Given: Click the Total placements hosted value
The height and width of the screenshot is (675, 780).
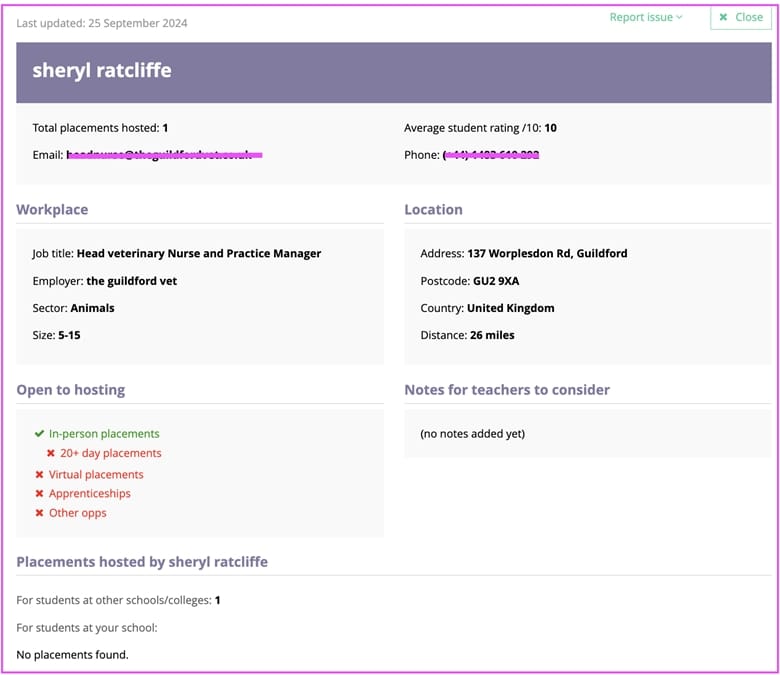Looking at the screenshot, I should pyautogui.click(x=165, y=128).
